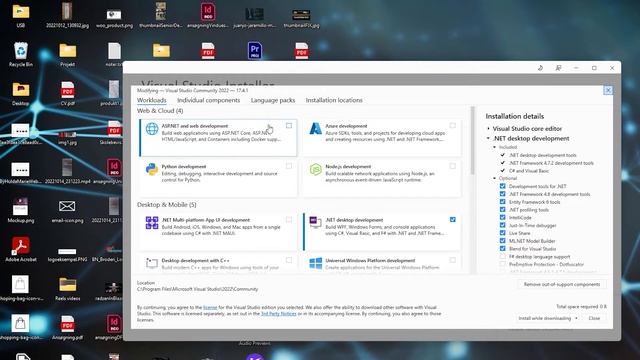The height and width of the screenshot is (360, 640).
Task: Check the Azure development workload checkbox
Action: (453, 126)
